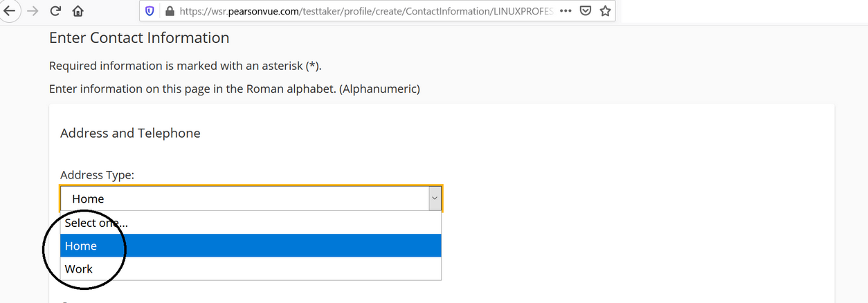Viewport: 868px width, 303px height.
Task: Click the Roman alphabet instruction text
Action: click(235, 89)
